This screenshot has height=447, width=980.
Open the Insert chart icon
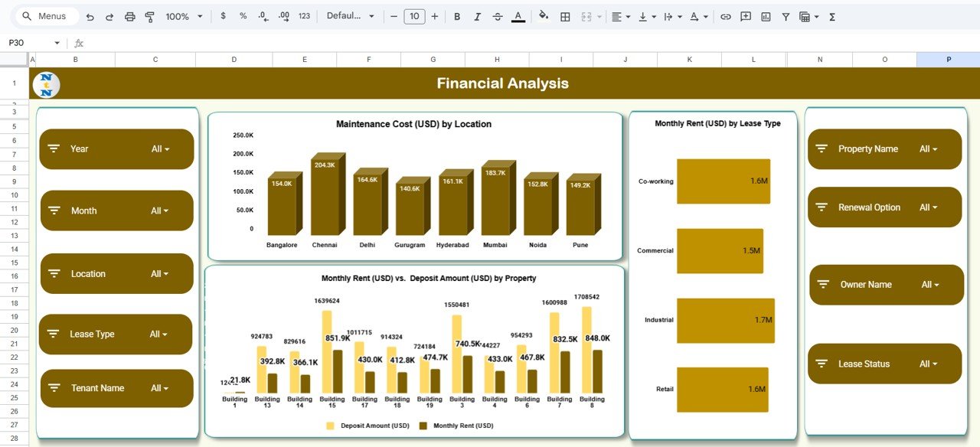click(765, 16)
